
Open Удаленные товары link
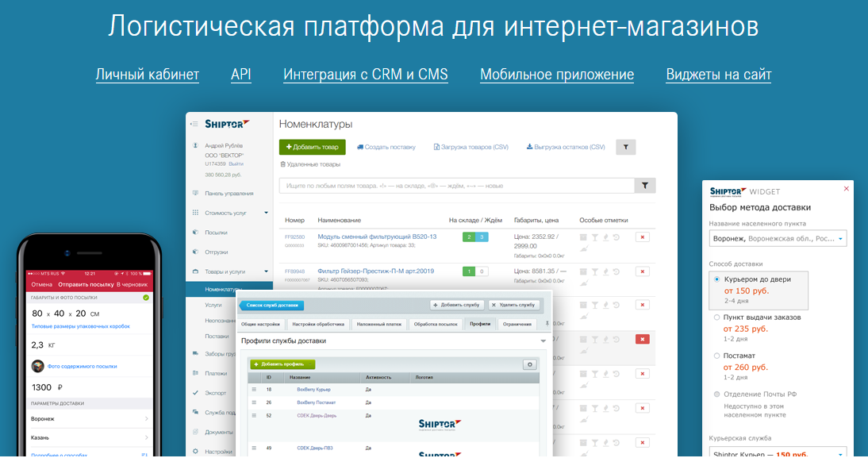pos(310,164)
